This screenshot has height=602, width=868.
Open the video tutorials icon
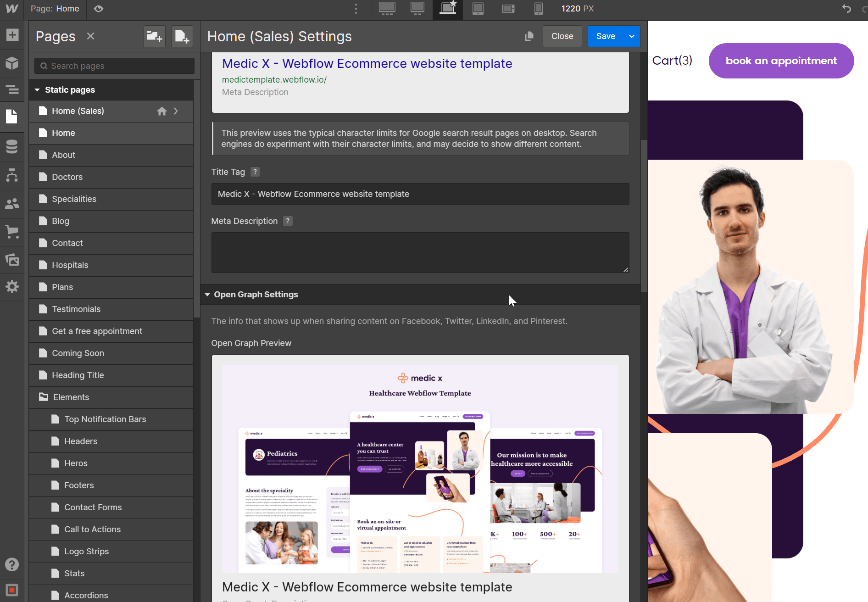coord(12,590)
